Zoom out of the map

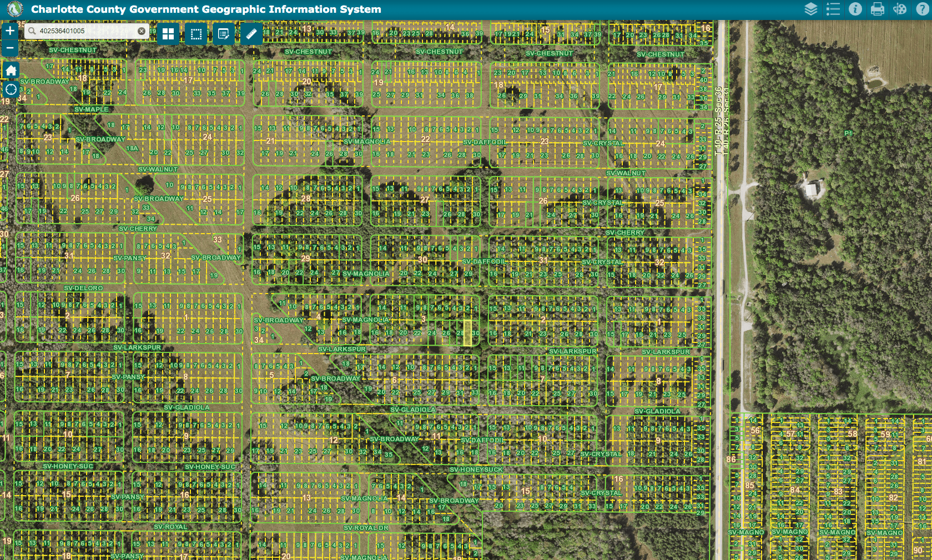pyautogui.click(x=10, y=48)
